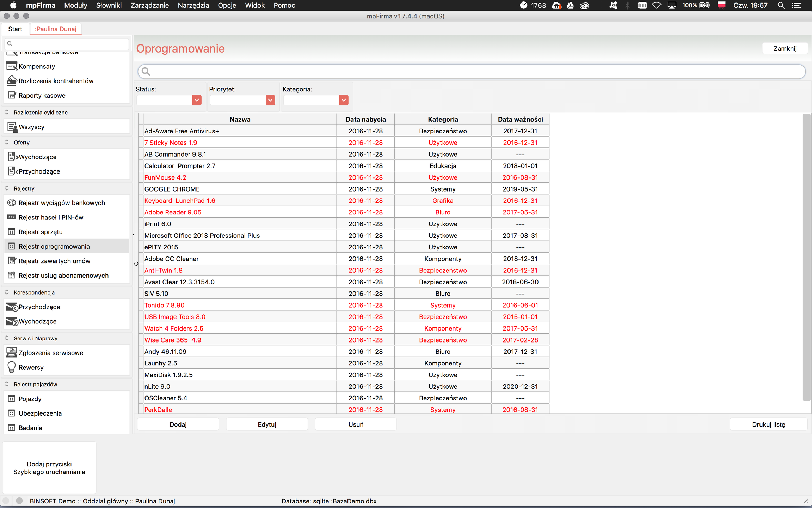Click the Usuń button

356,424
